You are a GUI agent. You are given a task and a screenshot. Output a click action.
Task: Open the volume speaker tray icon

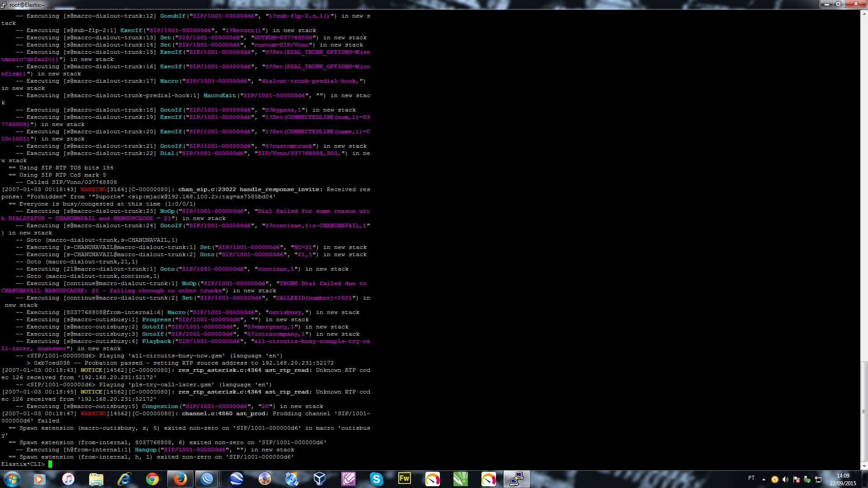[x=785, y=479]
